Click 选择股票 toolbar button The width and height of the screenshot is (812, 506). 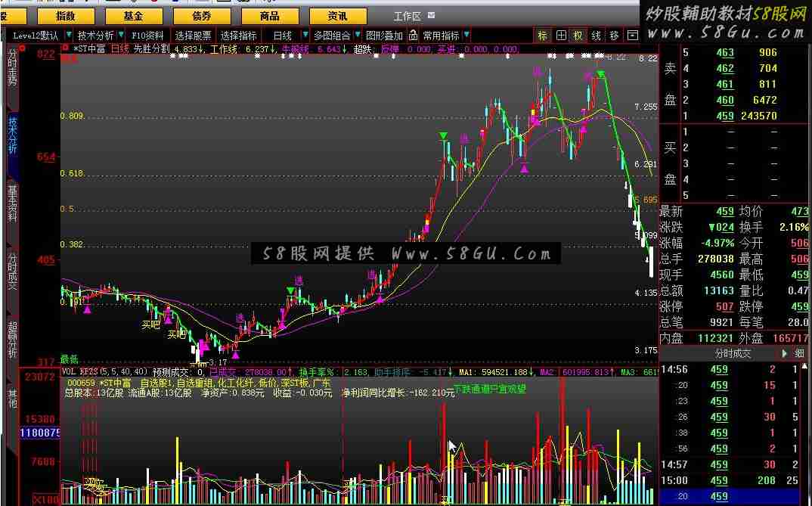click(x=193, y=36)
